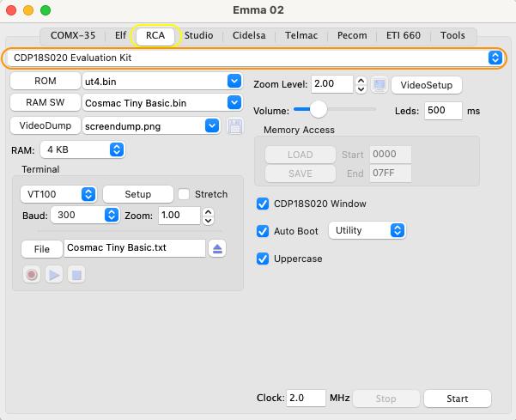
Task: Click the Start button
Action: 458,399
